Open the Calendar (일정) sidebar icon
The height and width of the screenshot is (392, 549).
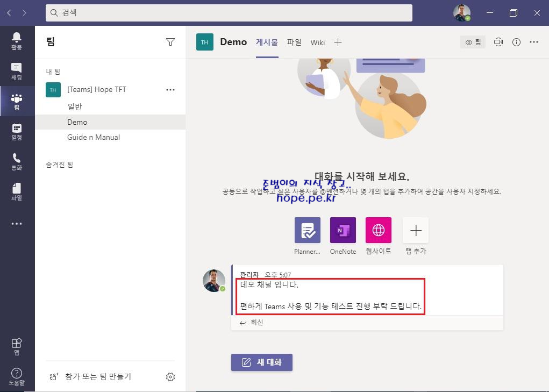[x=17, y=132]
